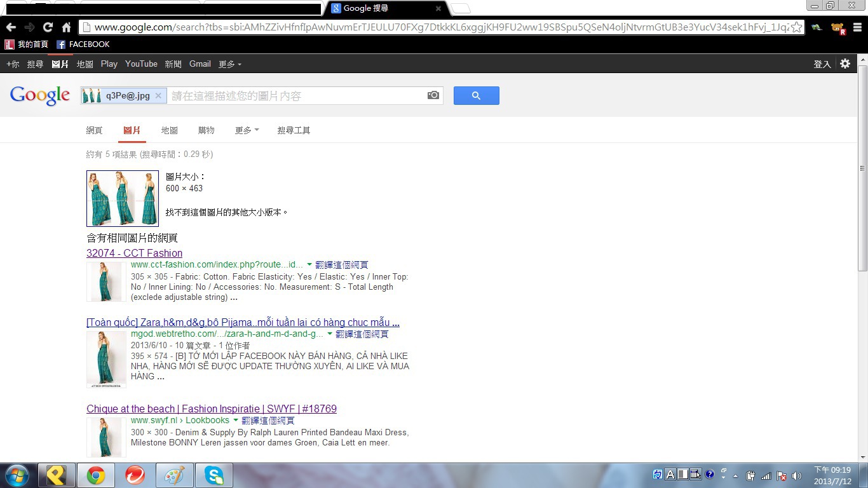Click the camera search-by-image icon
Image resolution: width=868 pixels, height=488 pixels.
[x=433, y=95]
